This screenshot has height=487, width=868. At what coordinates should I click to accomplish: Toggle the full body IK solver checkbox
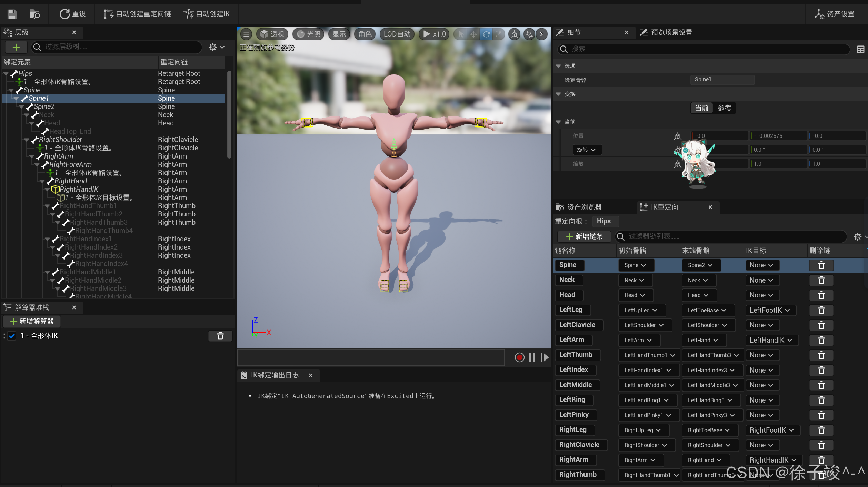coord(12,336)
